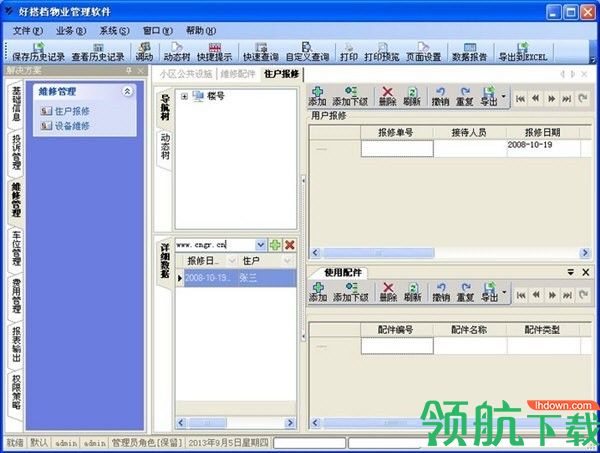This screenshot has height=453, width=600.
Task: Open 快捷提示 from the toolbar
Action: tap(214, 52)
